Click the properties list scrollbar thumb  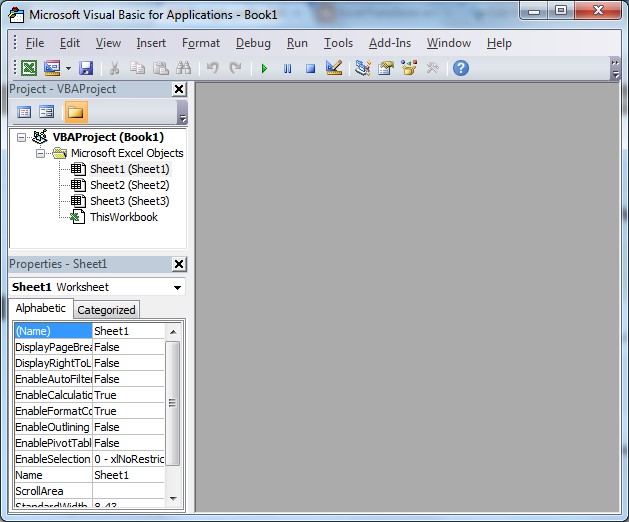pos(173,403)
